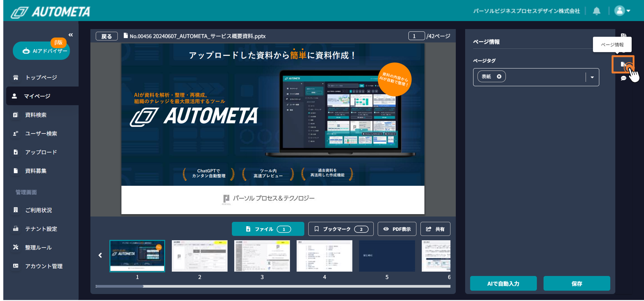Click the ユーザー検索 user icon
The height and width of the screenshot is (301, 644).
[16, 134]
